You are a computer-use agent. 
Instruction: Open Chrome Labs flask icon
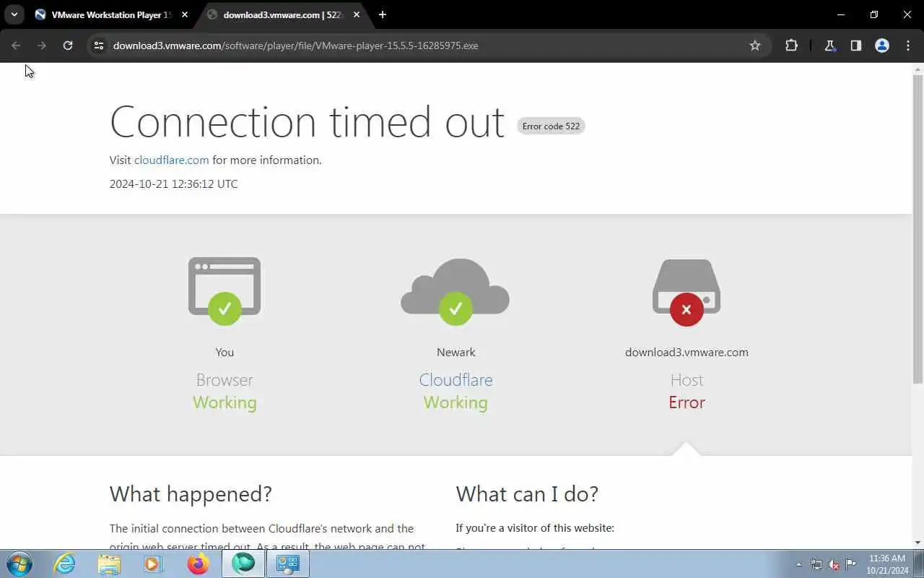830,46
